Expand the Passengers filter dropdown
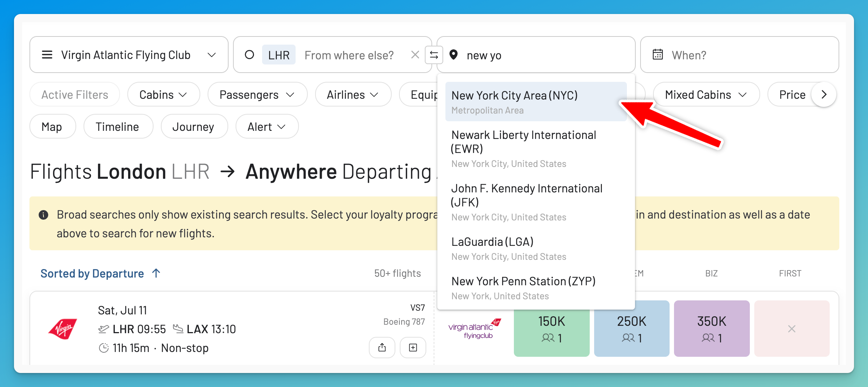Image resolution: width=868 pixels, height=387 pixels. pos(257,95)
